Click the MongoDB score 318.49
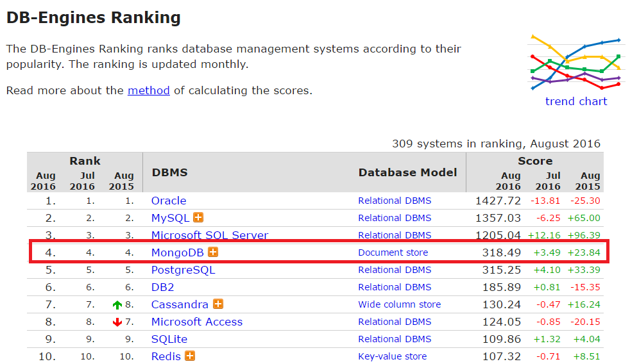This screenshot has width=630, height=364. point(502,252)
